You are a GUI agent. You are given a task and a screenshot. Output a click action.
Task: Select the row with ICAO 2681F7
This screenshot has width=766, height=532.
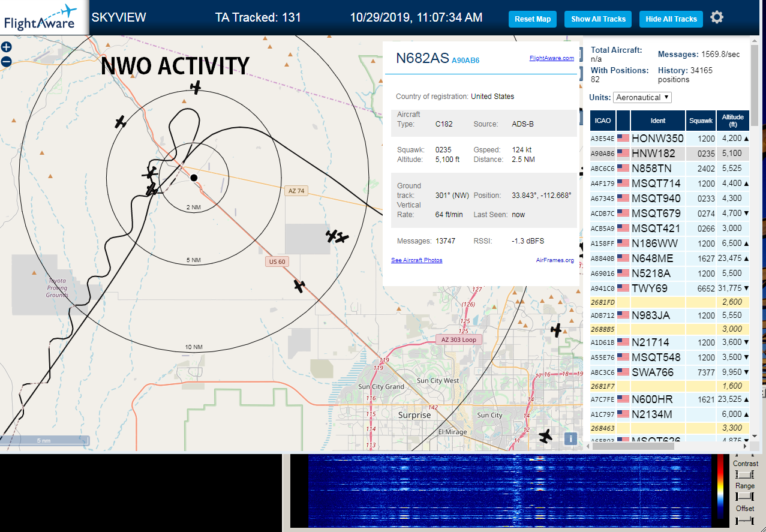(x=669, y=386)
